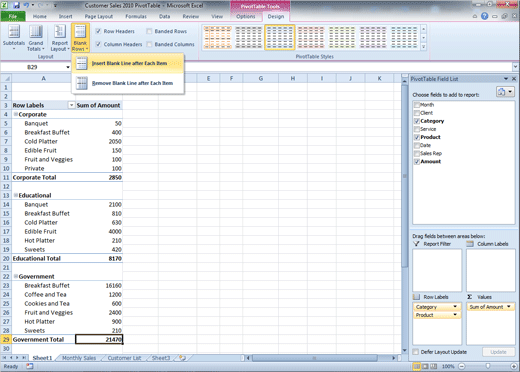This screenshot has height=372, width=520.
Task: Open the Name Box dropdown arrow
Action: coord(68,67)
